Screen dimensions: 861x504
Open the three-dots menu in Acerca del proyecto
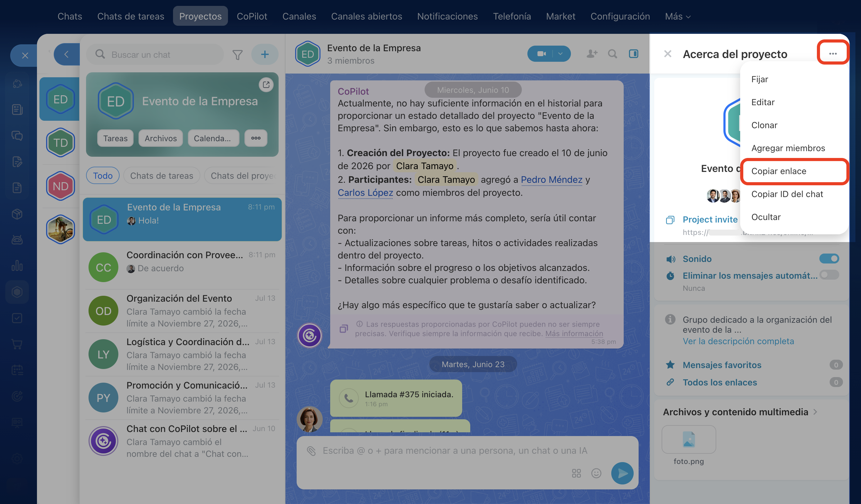(x=833, y=54)
